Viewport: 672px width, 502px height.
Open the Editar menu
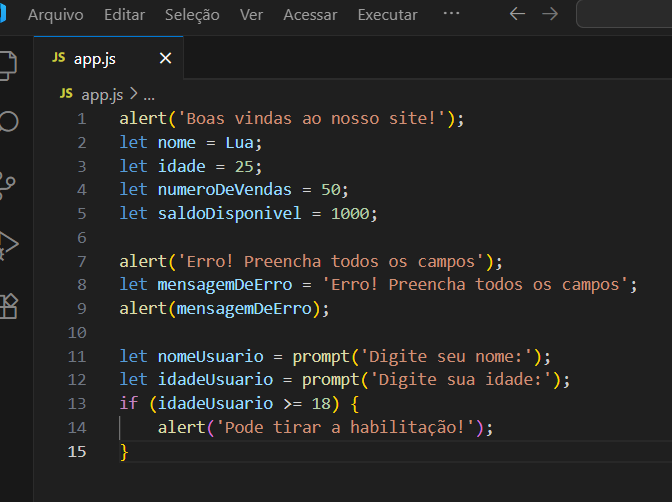[124, 15]
